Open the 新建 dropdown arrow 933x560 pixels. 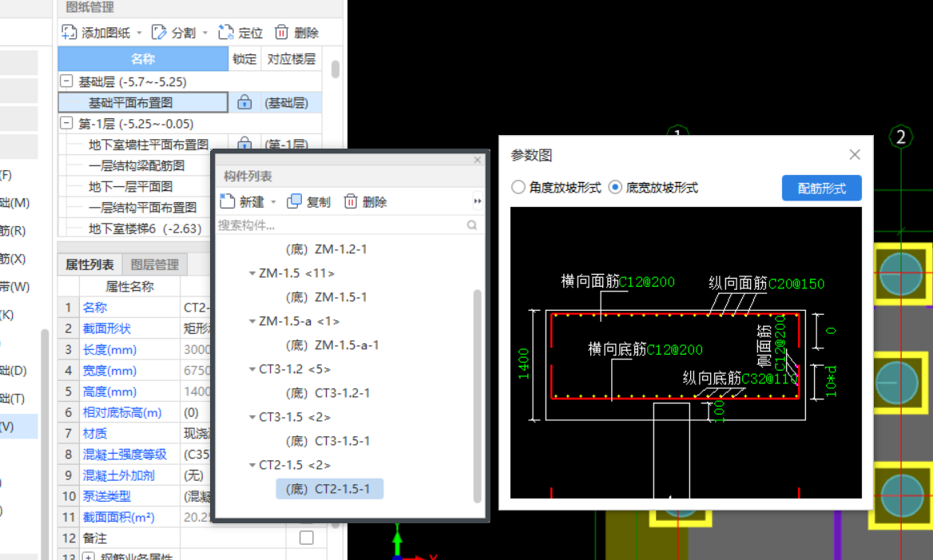click(274, 202)
